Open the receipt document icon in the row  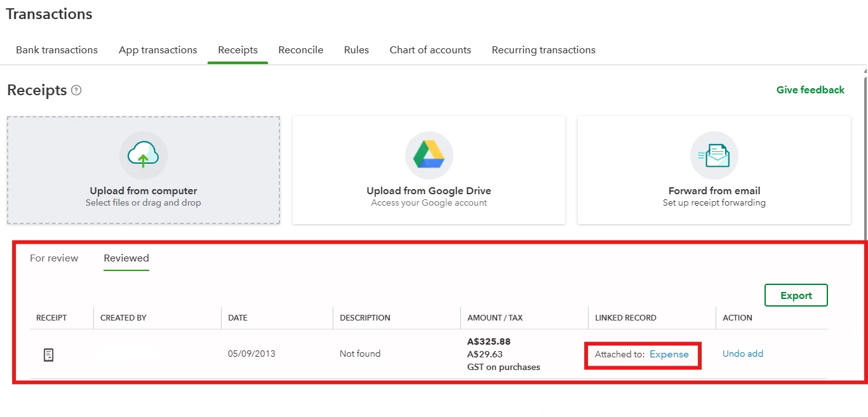tap(48, 355)
